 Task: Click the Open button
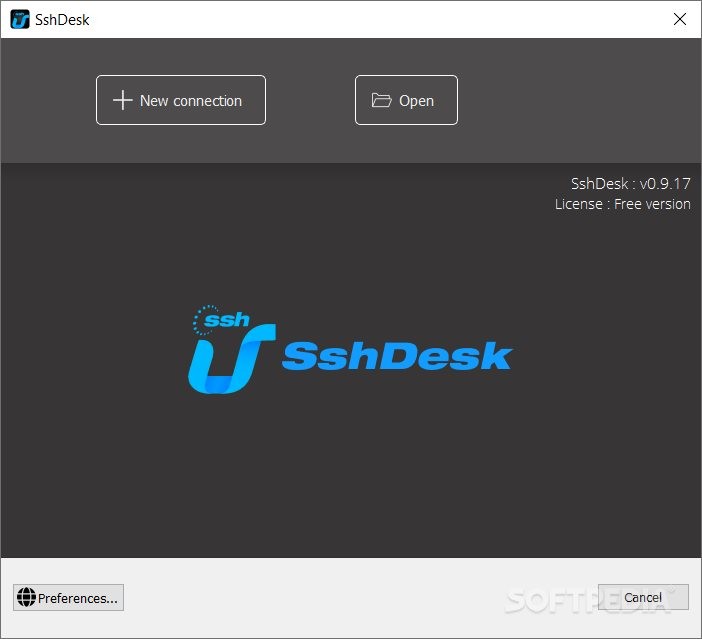coord(406,100)
